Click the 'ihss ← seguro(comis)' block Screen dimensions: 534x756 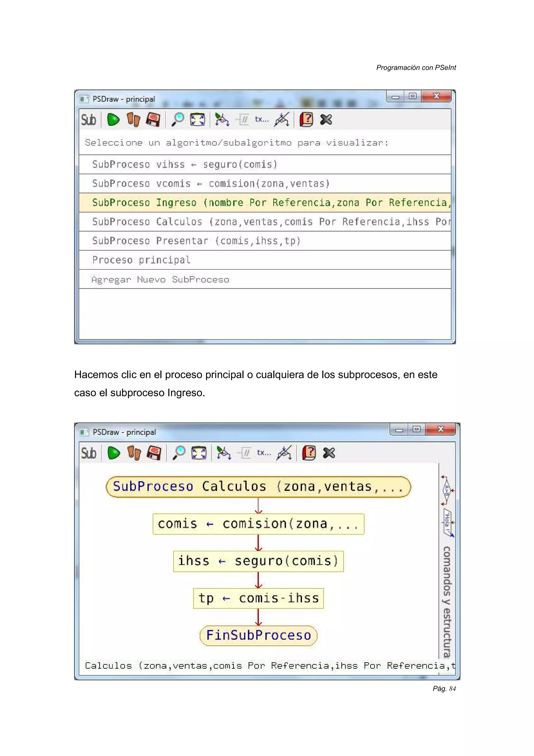pyautogui.click(x=258, y=561)
